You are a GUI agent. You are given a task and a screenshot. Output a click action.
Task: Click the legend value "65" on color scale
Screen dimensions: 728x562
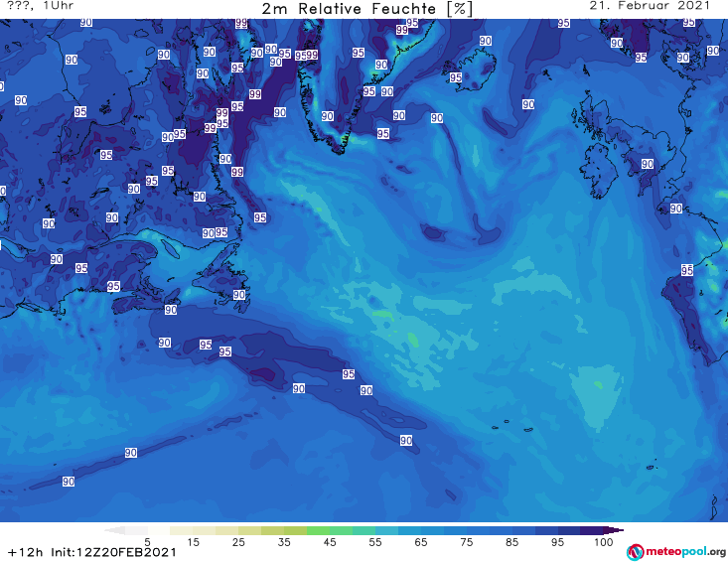coord(421,542)
